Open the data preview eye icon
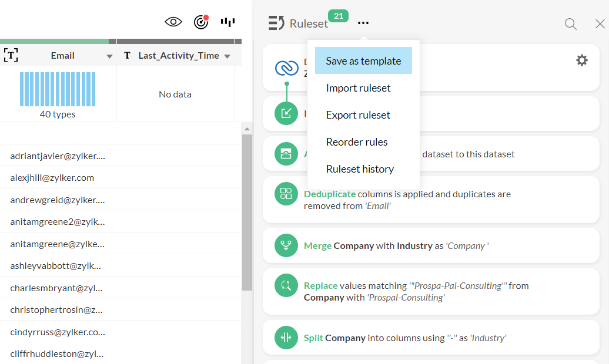 tap(173, 22)
